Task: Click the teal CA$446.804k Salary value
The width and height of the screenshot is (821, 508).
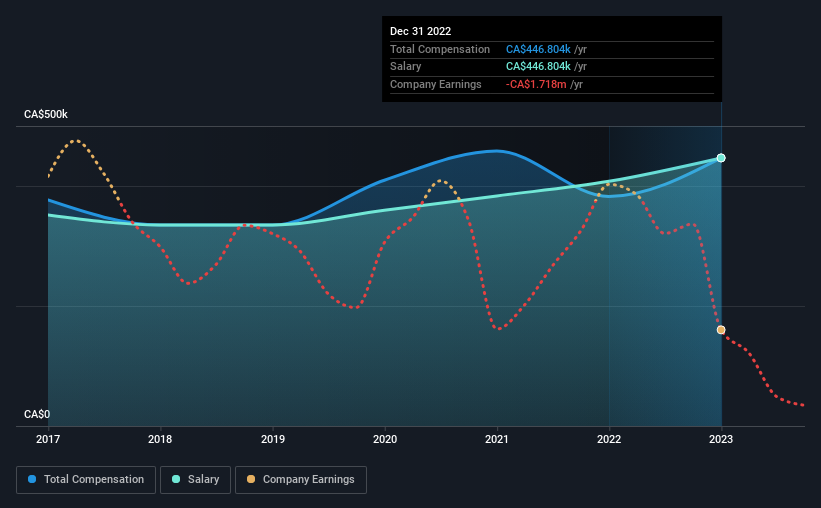Action: (x=538, y=67)
